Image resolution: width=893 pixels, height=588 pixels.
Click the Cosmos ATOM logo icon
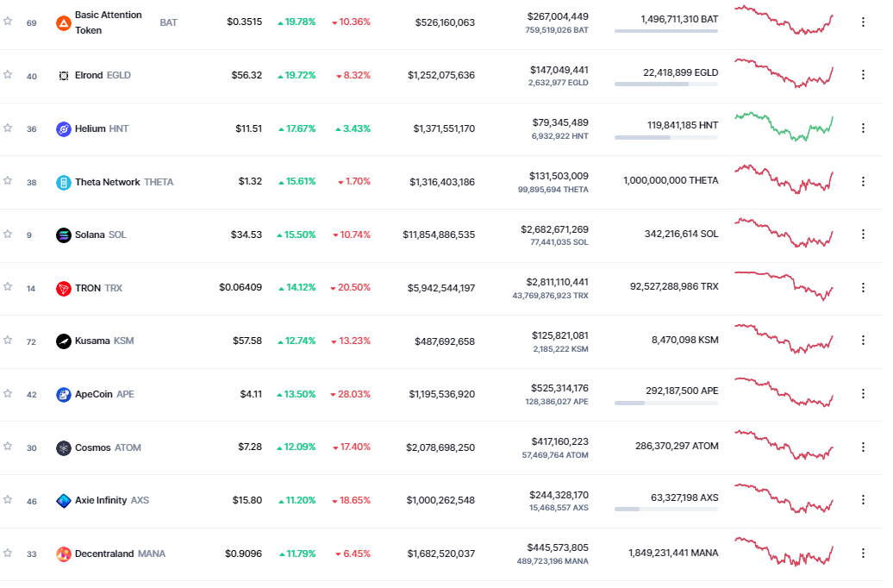pos(64,448)
